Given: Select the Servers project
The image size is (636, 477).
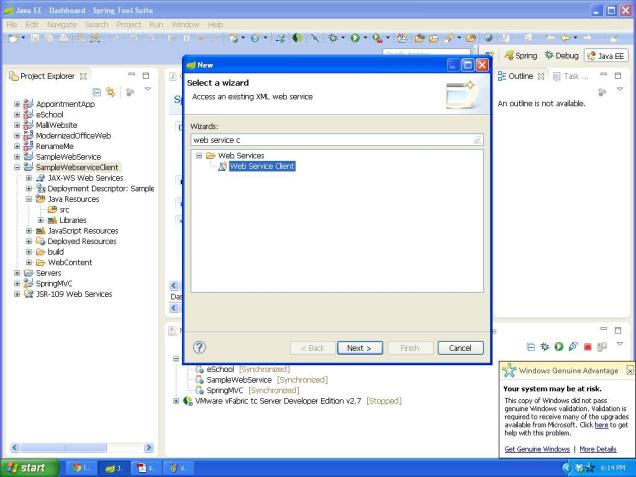Looking at the screenshot, I should [x=48, y=273].
